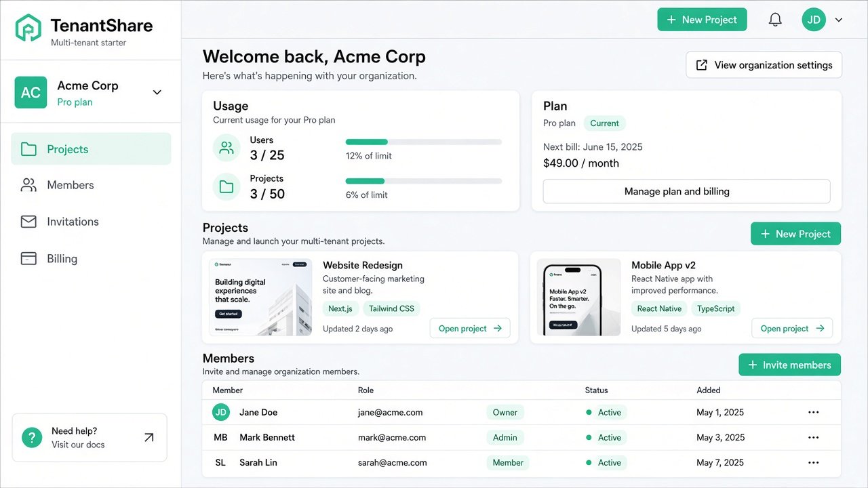
Task: Click Jane Doe's JD avatar in members table
Action: [221, 412]
